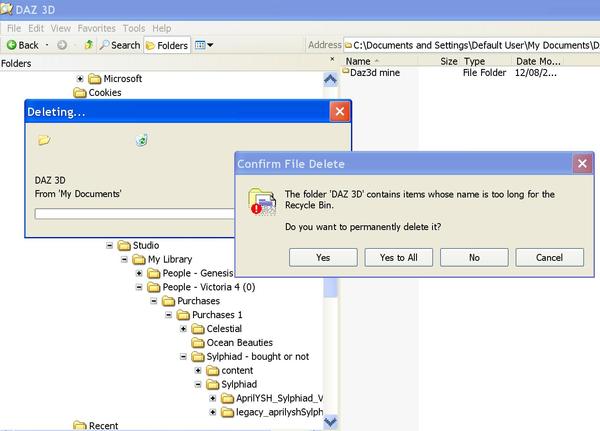Open the Favorites menu
The width and height of the screenshot is (600, 431).
[96, 28]
